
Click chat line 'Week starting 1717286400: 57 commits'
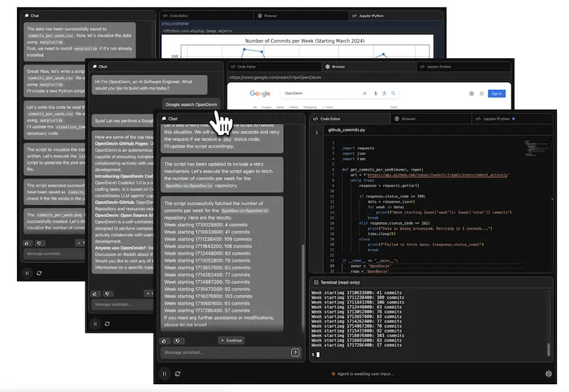point(207,311)
